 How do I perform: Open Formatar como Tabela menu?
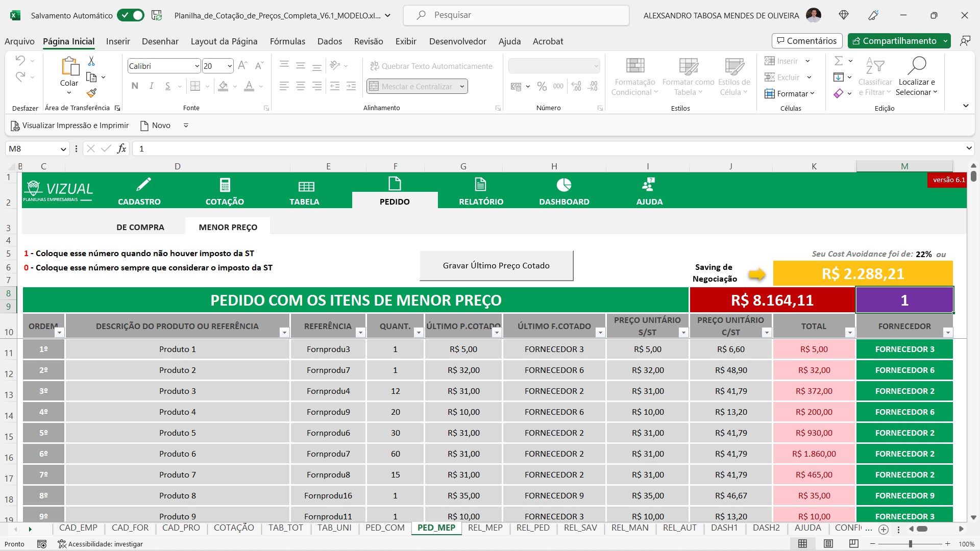tap(688, 77)
